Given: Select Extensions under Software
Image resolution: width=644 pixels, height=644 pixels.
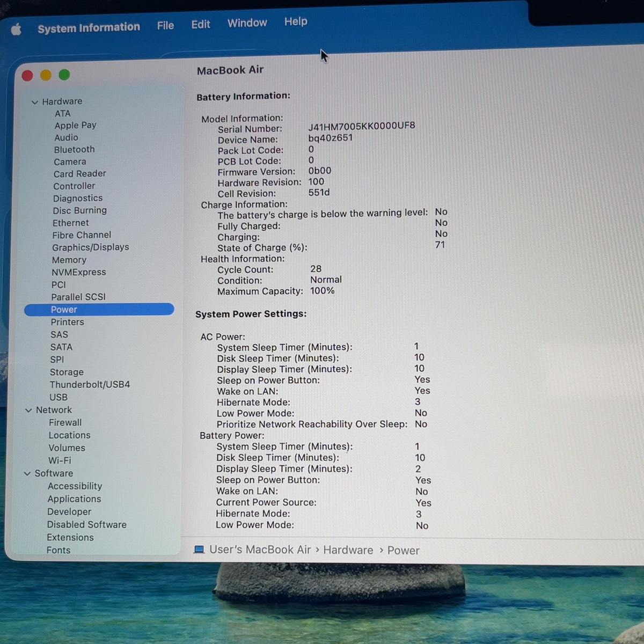Looking at the screenshot, I should (70, 538).
